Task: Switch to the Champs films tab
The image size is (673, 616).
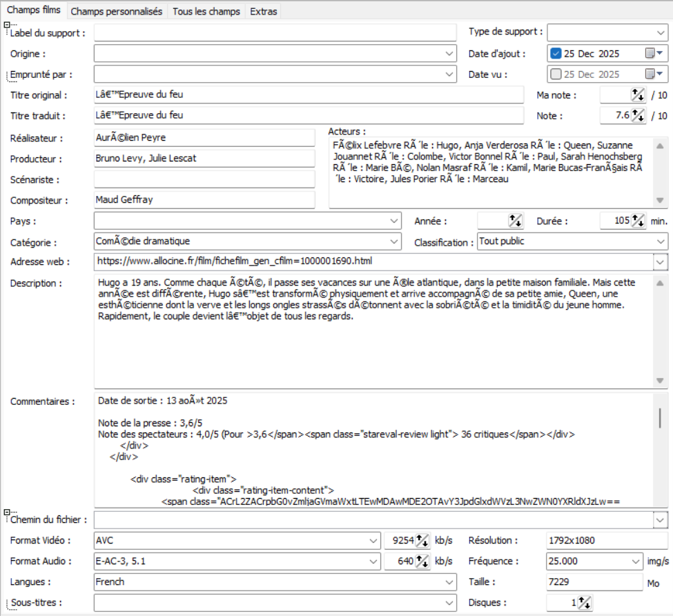Action: tap(34, 10)
